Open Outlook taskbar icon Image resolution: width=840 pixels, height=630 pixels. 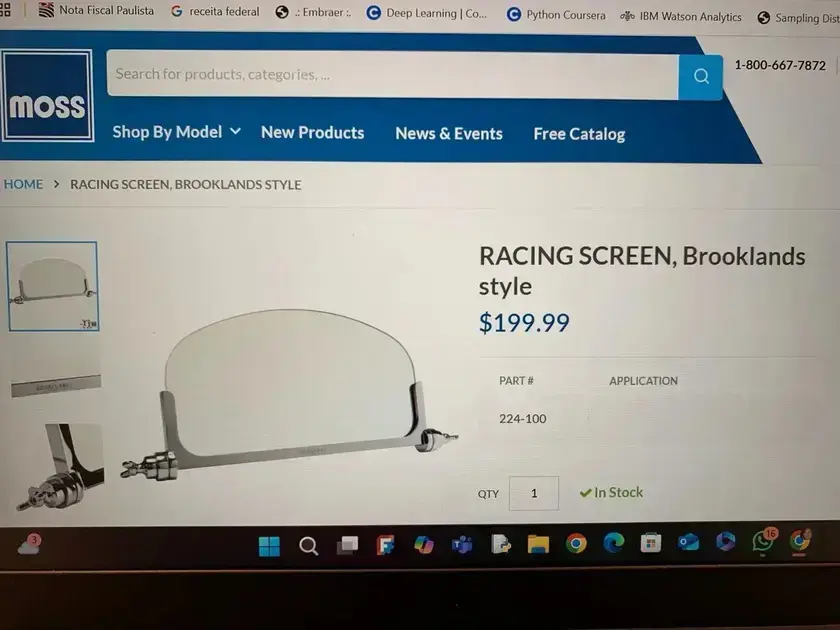pyautogui.click(x=688, y=543)
